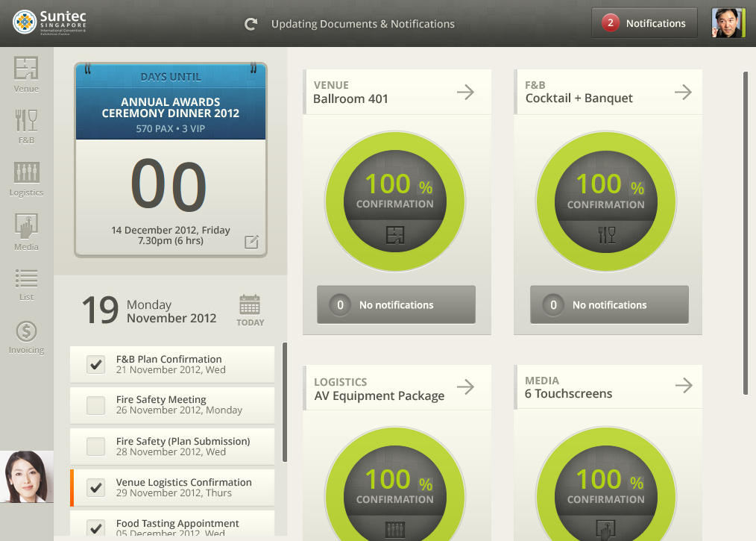Image resolution: width=756 pixels, height=541 pixels.
Task: Click the main dashboard scrollbar
Action: click(x=746, y=233)
